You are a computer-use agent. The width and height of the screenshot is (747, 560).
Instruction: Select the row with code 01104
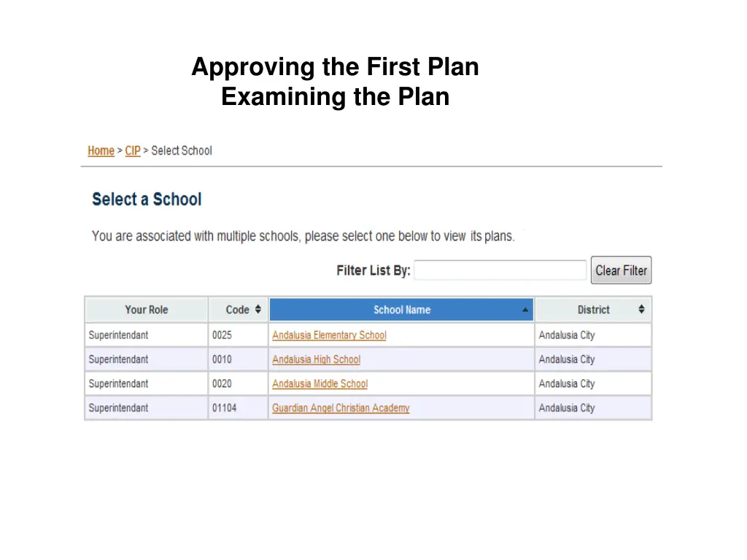[x=368, y=408]
